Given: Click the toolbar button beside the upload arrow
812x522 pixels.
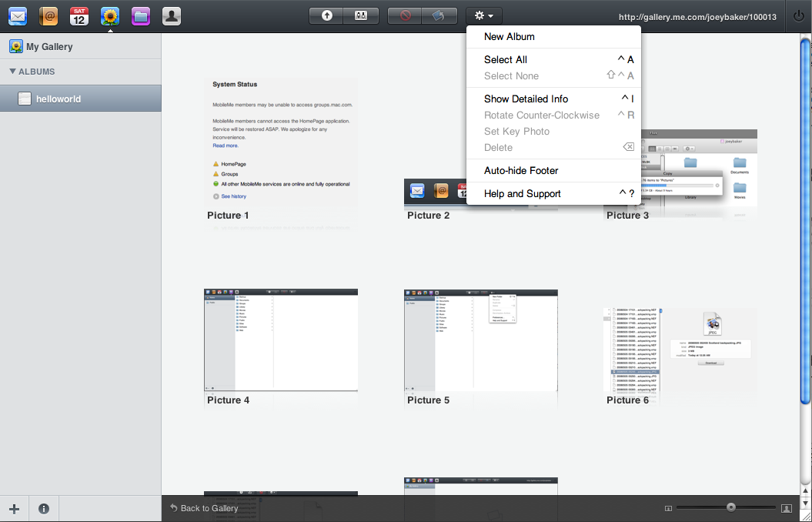Looking at the screenshot, I should tap(360, 15).
